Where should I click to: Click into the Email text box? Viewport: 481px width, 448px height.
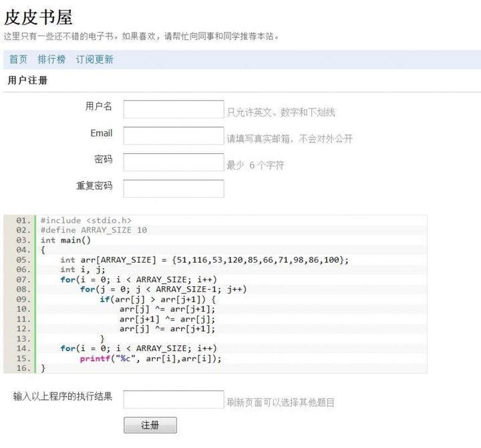[174, 136]
